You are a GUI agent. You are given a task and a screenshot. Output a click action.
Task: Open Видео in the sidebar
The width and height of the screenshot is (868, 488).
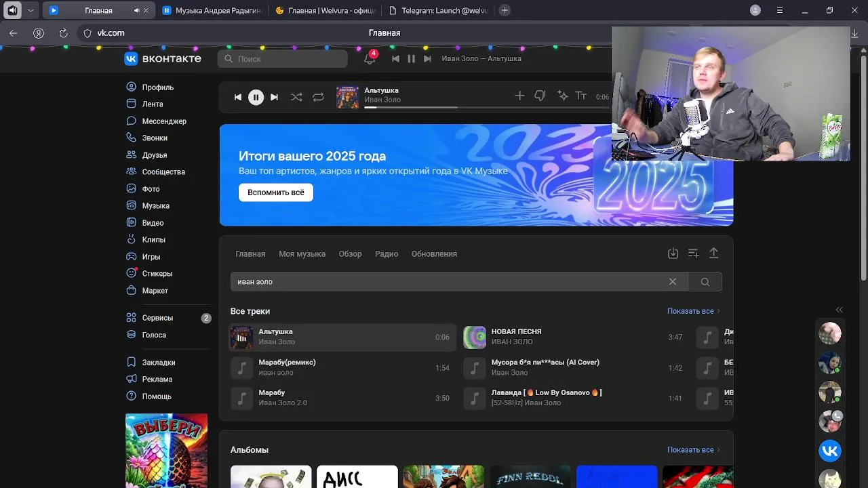point(145,223)
